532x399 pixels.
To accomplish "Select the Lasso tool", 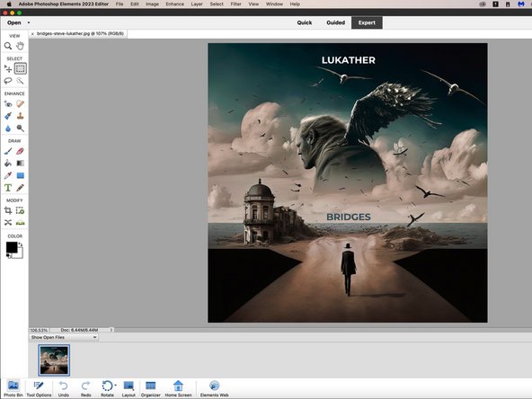I will click(8, 81).
